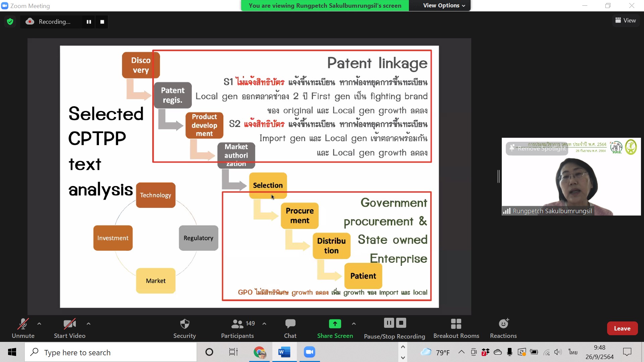
Task: Check battery status icon
Action: click(534, 352)
